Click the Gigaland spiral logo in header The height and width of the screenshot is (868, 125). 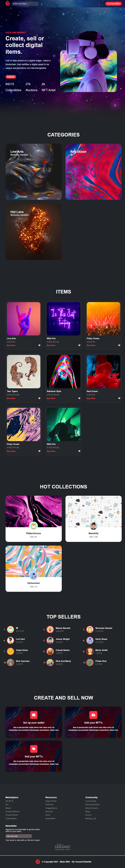[x=8, y=4]
